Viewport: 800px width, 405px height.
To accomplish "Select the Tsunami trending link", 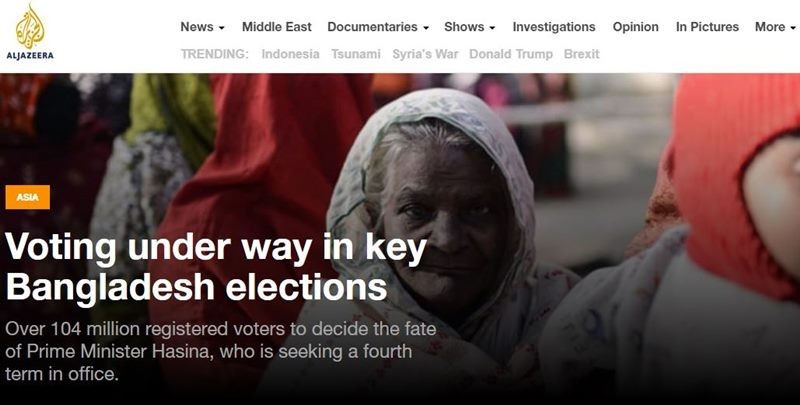I will click(356, 54).
